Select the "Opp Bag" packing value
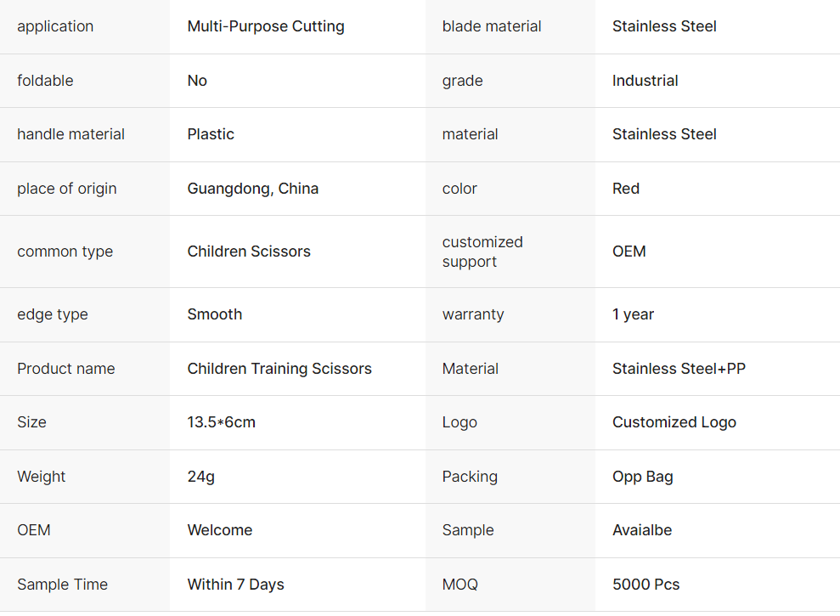This screenshot has height=616, width=840. [x=642, y=477]
